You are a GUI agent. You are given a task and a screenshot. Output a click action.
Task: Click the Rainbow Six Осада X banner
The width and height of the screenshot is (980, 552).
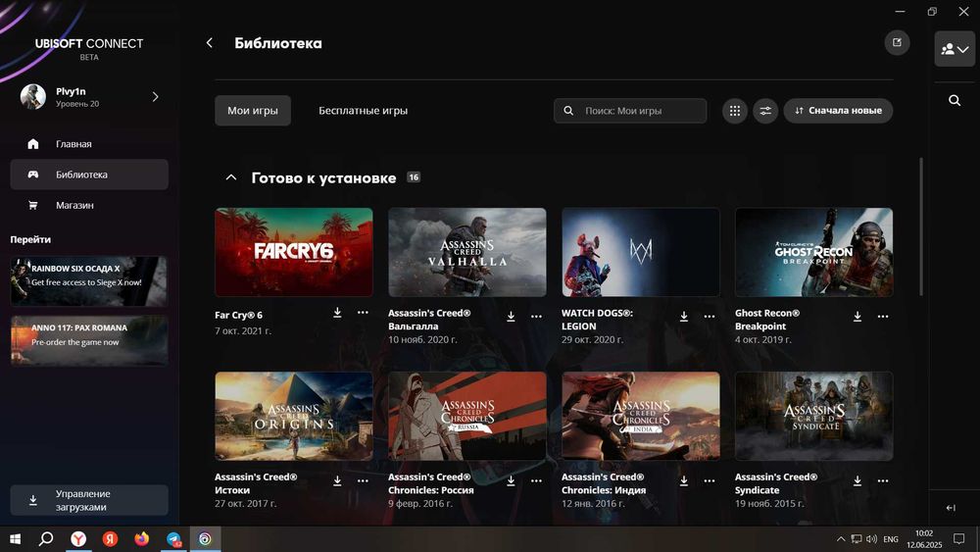coord(89,280)
